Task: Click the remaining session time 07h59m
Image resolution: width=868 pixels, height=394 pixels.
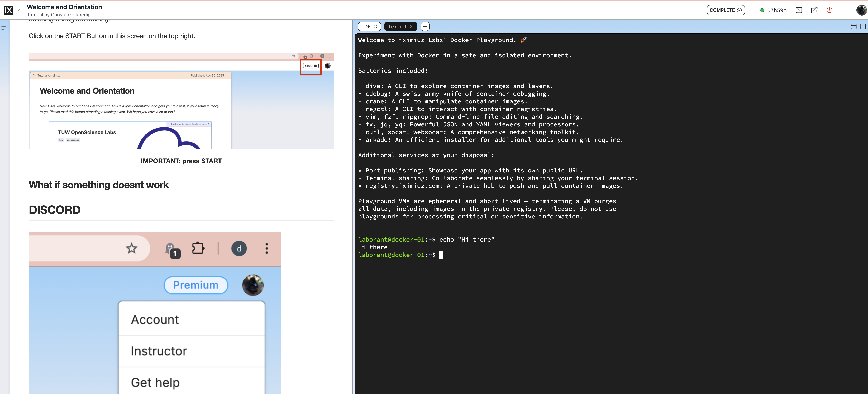Action: point(776,10)
